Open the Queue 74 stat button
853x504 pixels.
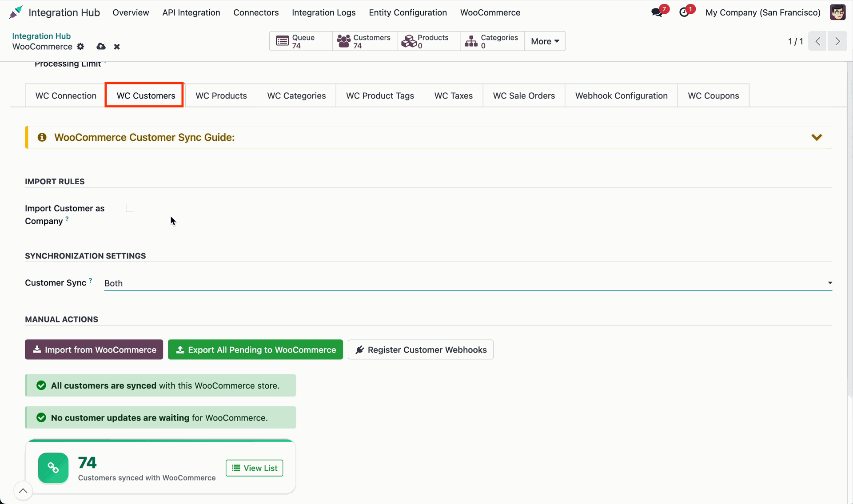coord(301,41)
